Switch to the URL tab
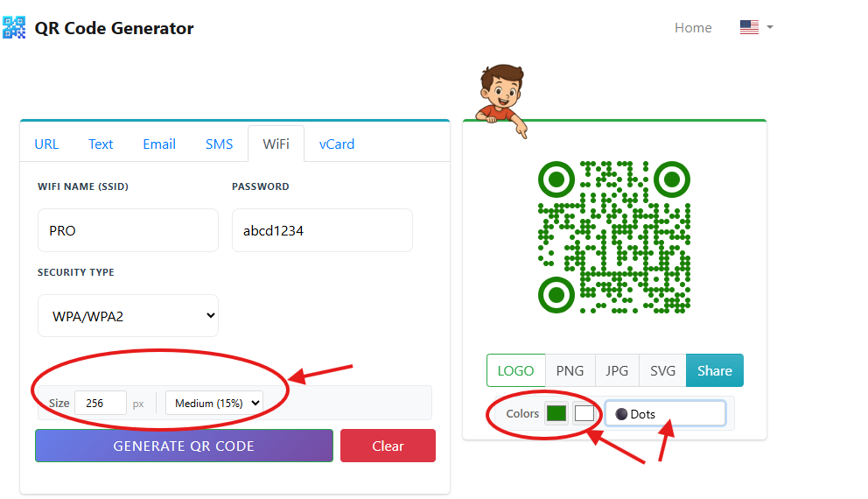868x499 pixels. tap(46, 144)
